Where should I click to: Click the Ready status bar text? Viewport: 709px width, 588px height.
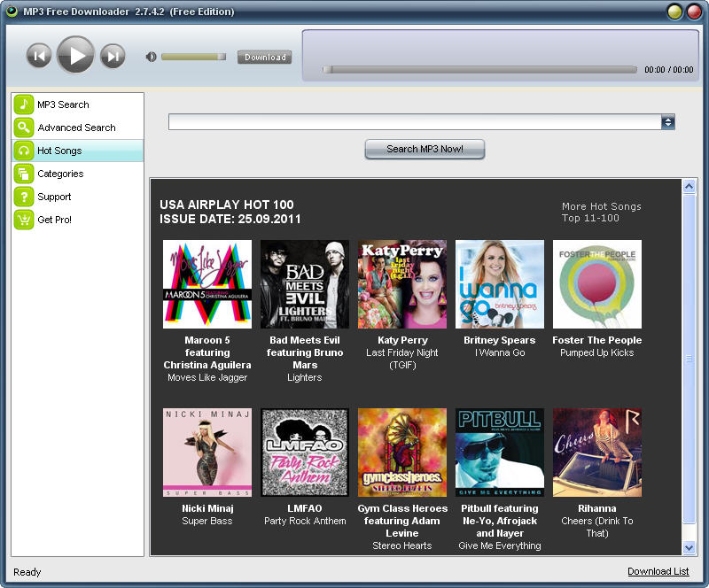tap(27, 572)
